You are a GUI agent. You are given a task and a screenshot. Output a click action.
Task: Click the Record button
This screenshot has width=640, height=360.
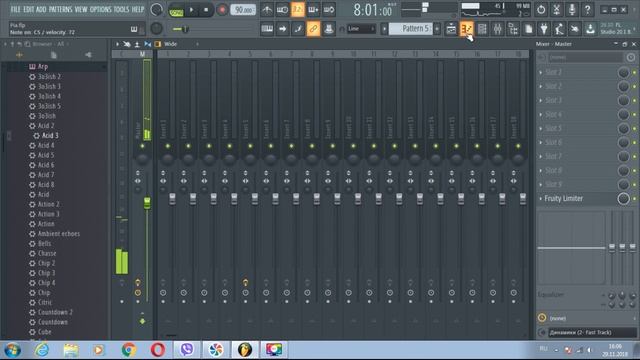(222, 10)
